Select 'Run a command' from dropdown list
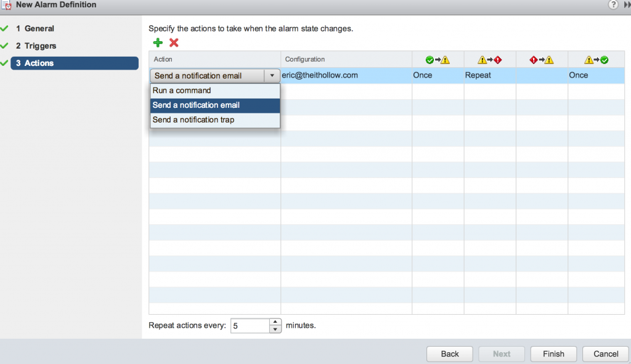Image resolution: width=631 pixels, height=364 pixels. click(x=182, y=91)
